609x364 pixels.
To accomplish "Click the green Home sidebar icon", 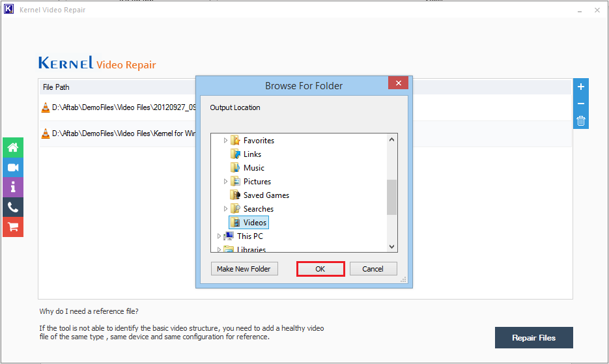I will 12,147.
